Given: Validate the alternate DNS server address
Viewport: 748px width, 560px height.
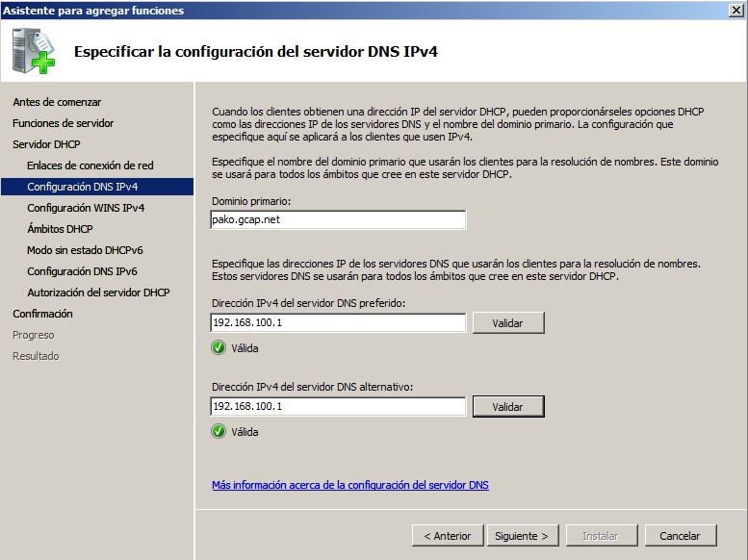Looking at the screenshot, I should coord(508,407).
